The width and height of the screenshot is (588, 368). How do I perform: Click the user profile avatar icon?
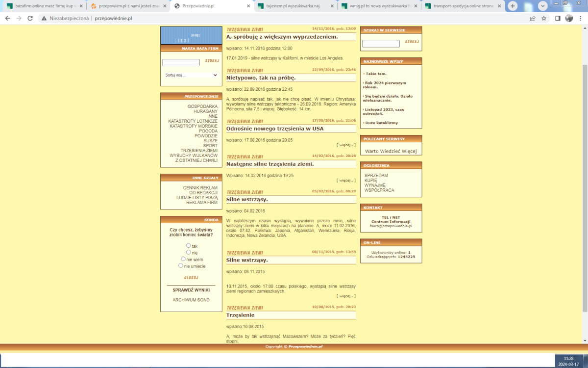[569, 18]
